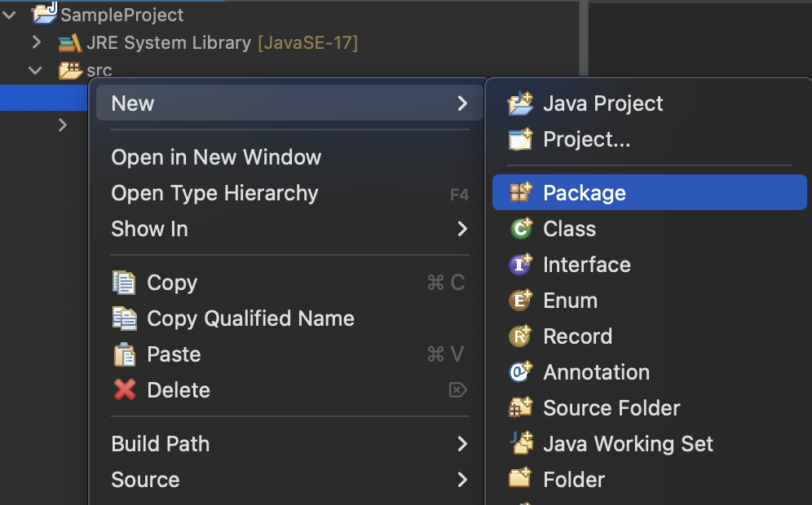Choose the Java Working Set icon

coord(522,443)
